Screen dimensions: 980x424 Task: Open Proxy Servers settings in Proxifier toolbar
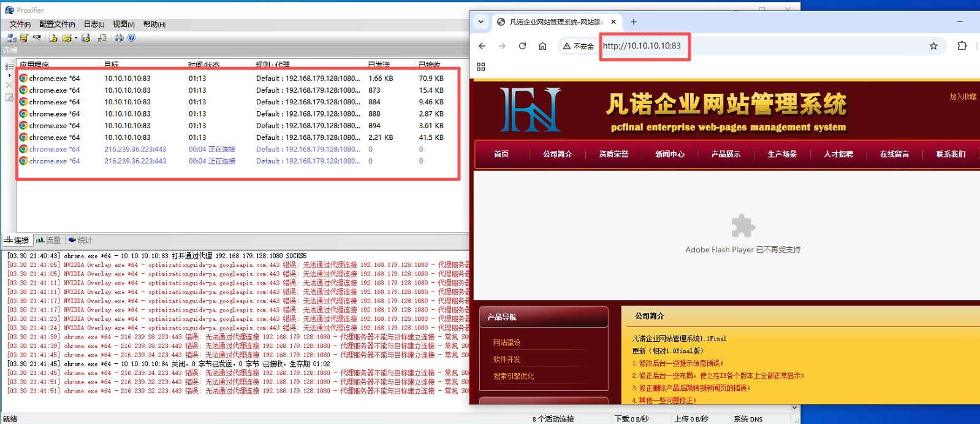tap(12, 38)
